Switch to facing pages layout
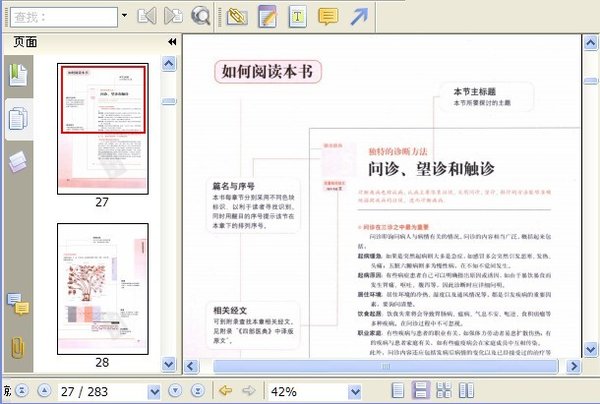The image size is (600, 404). (466, 391)
